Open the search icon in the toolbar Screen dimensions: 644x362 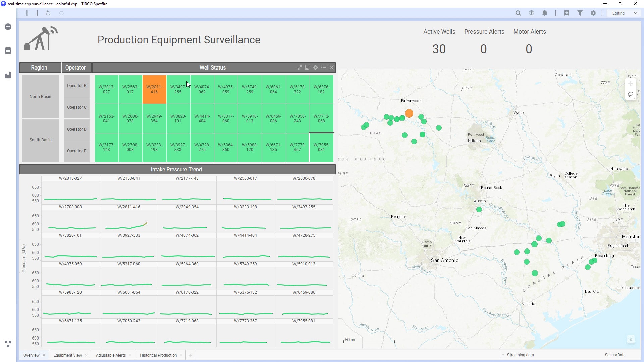coord(518,13)
